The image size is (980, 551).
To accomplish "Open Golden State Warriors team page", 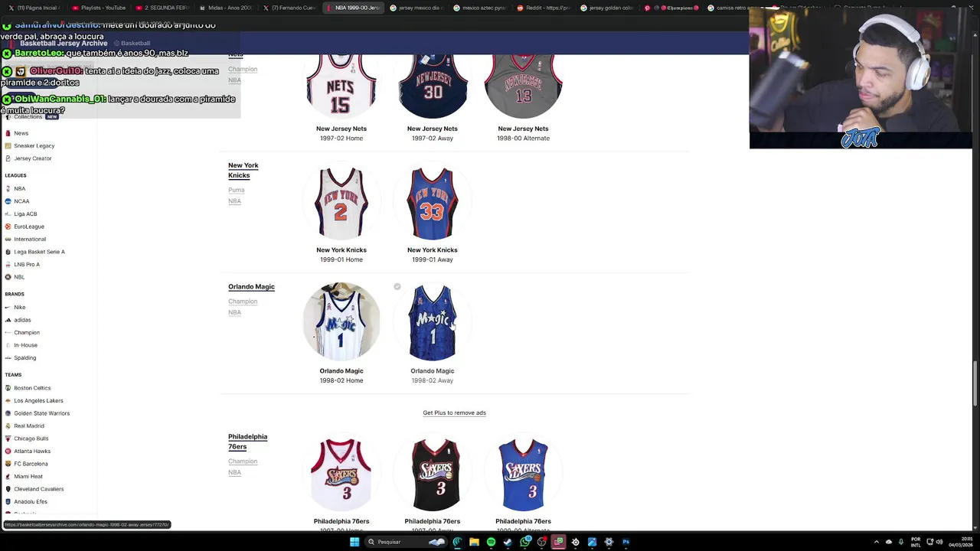I will pos(37,413).
